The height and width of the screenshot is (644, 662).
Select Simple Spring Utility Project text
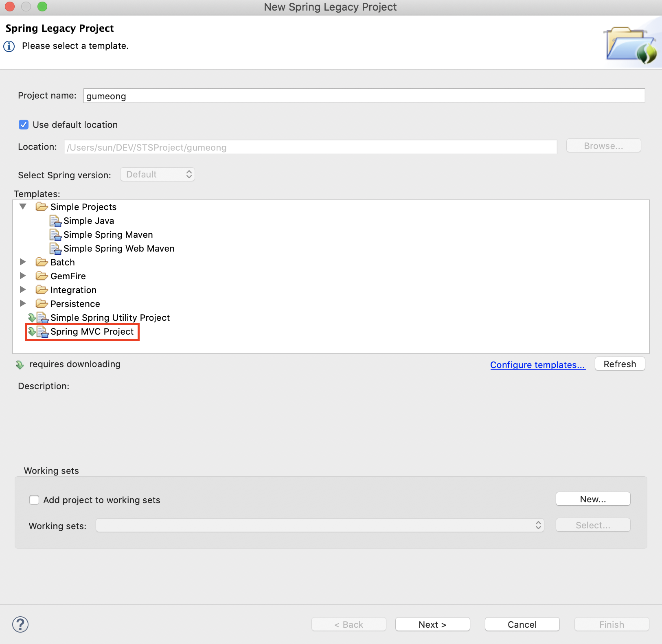tap(110, 318)
